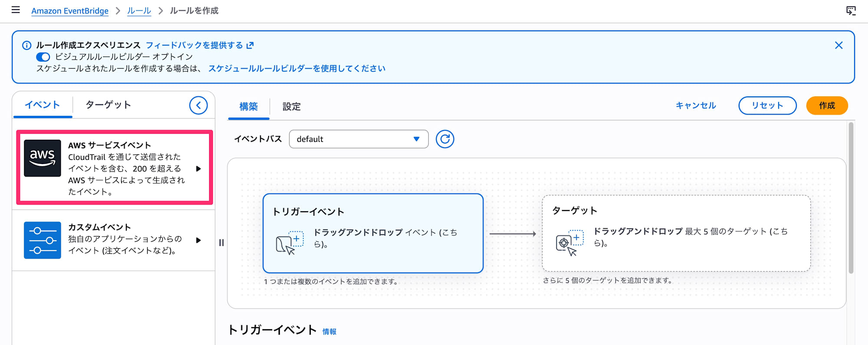Click the info icon in the banner
This screenshot has height=345, width=868.
(26, 45)
